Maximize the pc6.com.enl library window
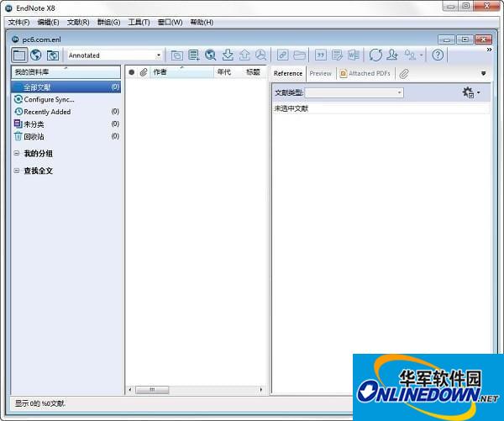The image size is (504, 421). (465, 39)
